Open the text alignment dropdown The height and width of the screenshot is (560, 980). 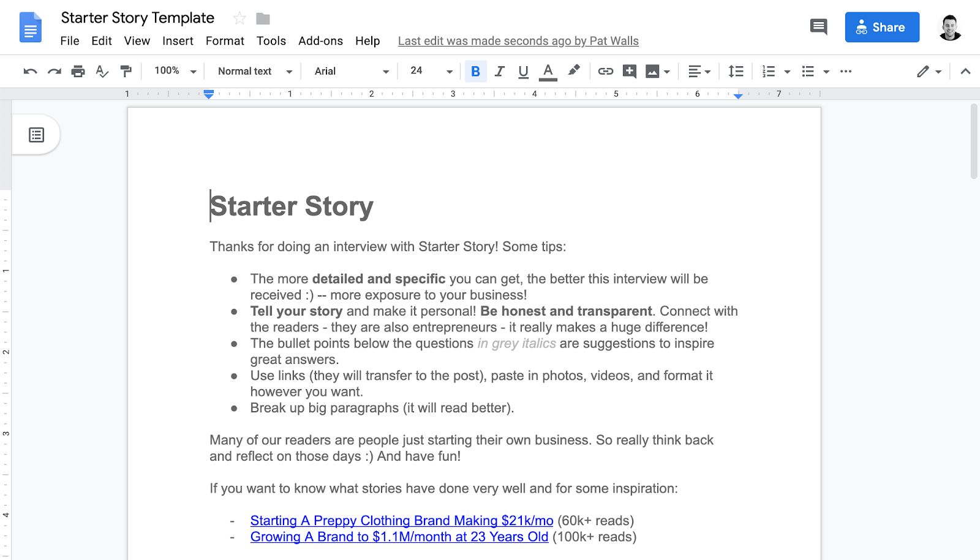[699, 71]
